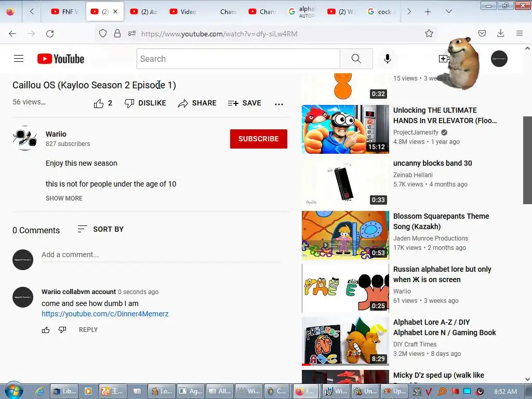Image resolution: width=532 pixels, height=399 pixels.
Task: Open ProjectJamesify channel name
Action: (416, 132)
